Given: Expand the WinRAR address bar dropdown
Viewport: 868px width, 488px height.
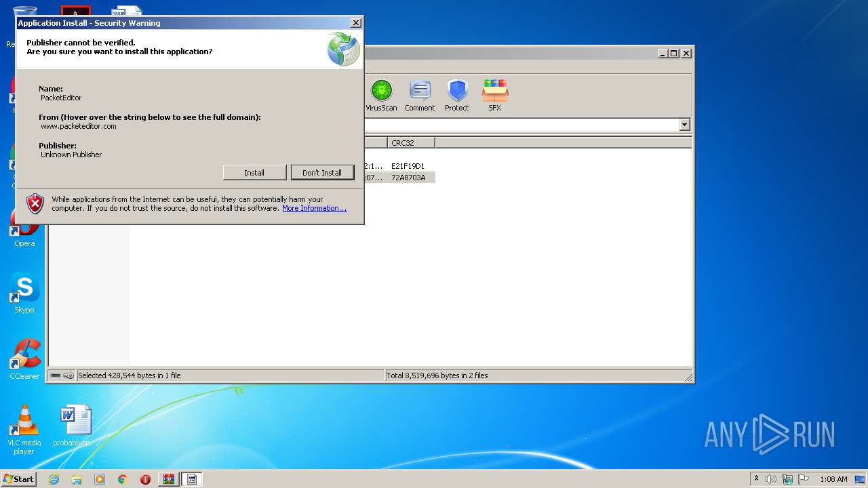Looking at the screenshot, I should tap(684, 125).
